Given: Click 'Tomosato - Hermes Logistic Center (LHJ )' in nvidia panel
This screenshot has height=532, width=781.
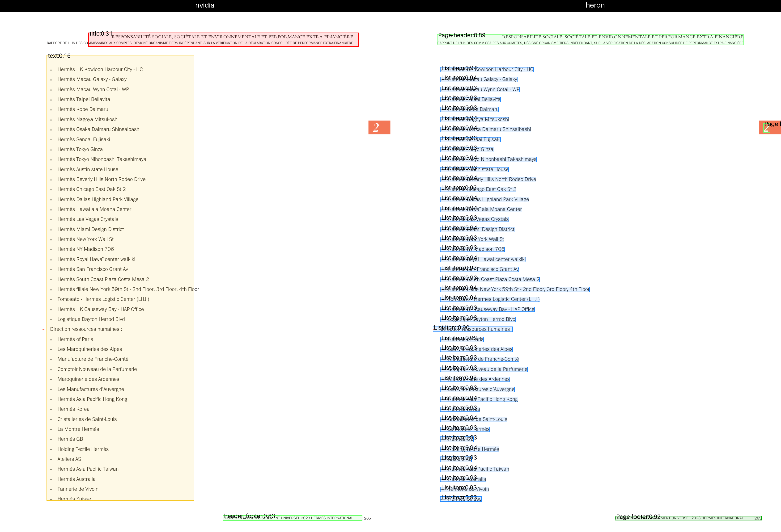Looking at the screenshot, I should coord(103,299).
